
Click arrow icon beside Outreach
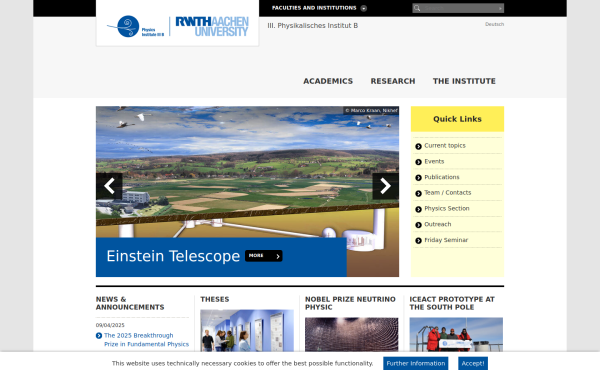(418, 225)
